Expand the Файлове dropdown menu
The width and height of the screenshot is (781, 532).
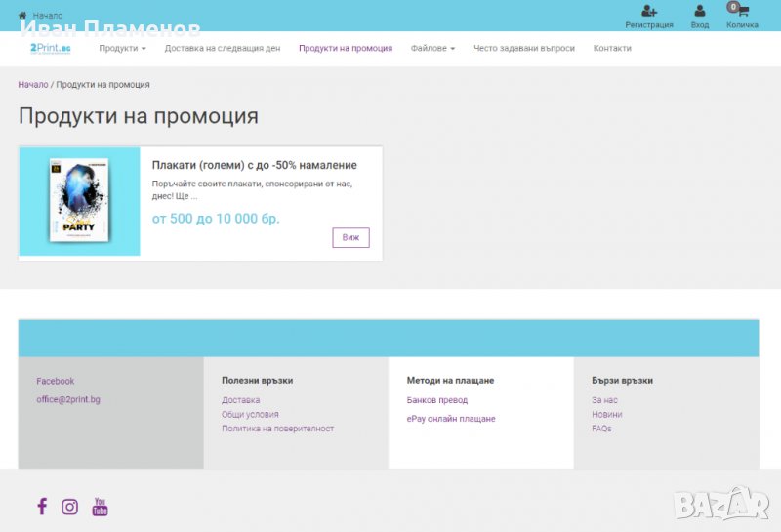click(432, 48)
